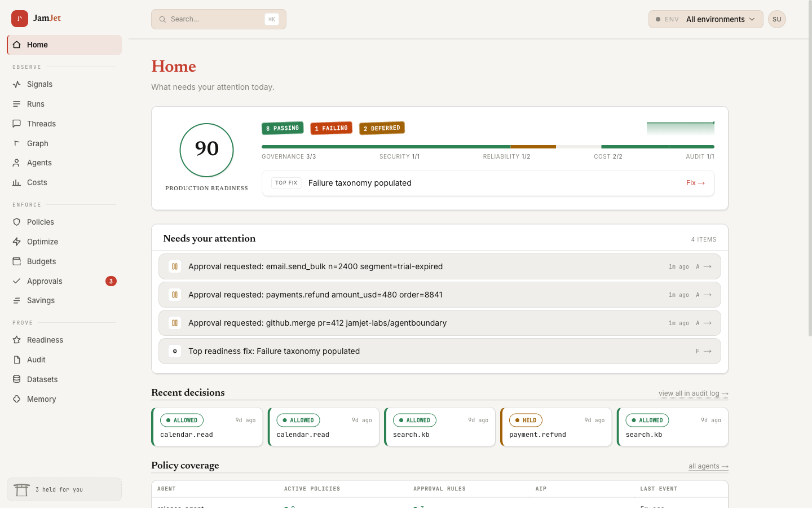This screenshot has width=812, height=508.
Task: Click the Readiness star icon
Action: tap(17, 340)
